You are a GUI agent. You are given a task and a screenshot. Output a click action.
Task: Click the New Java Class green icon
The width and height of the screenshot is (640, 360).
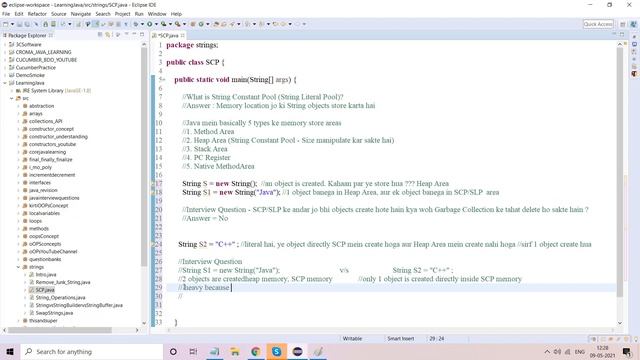(201, 24)
